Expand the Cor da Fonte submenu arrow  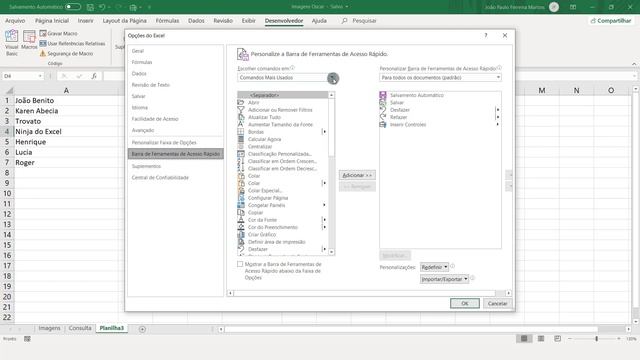(324, 220)
